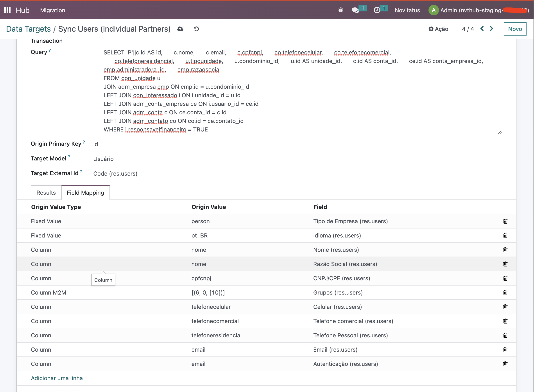Open the Column M2M origin type cell
This screenshot has width=534, height=392.
(x=49, y=292)
